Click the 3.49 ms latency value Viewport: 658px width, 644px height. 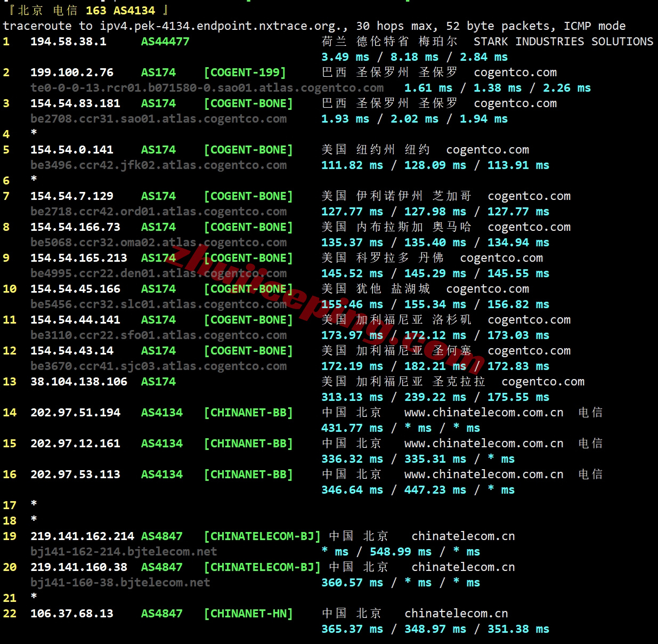(345, 57)
